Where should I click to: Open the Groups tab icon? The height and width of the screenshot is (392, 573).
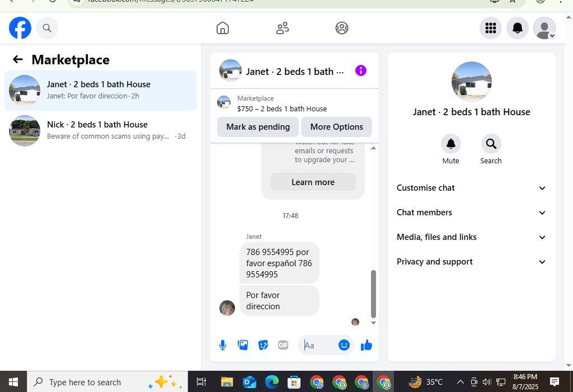pyautogui.click(x=342, y=28)
